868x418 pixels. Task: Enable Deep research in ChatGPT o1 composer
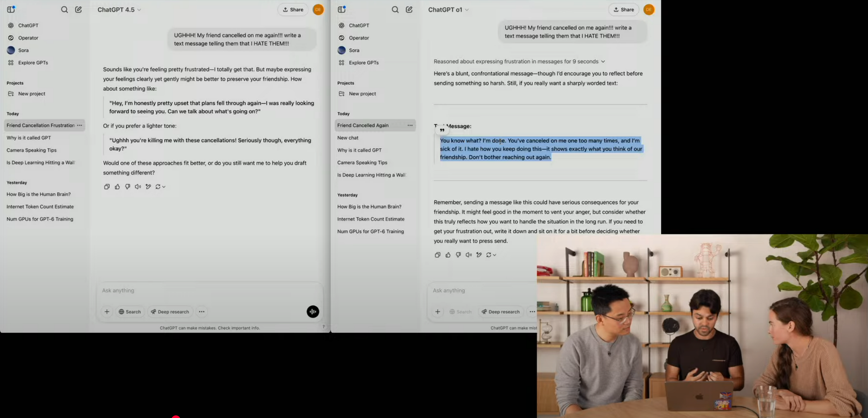(x=501, y=312)
